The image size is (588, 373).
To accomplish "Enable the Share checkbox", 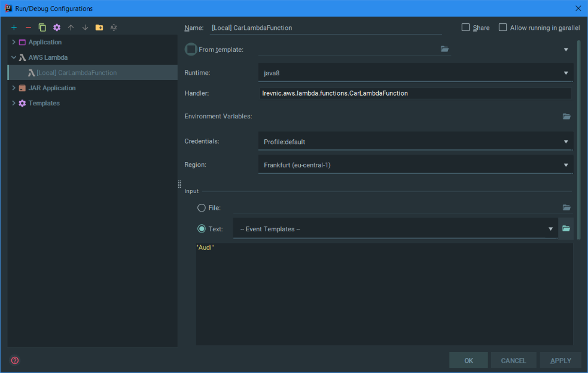I will [465, 27].
